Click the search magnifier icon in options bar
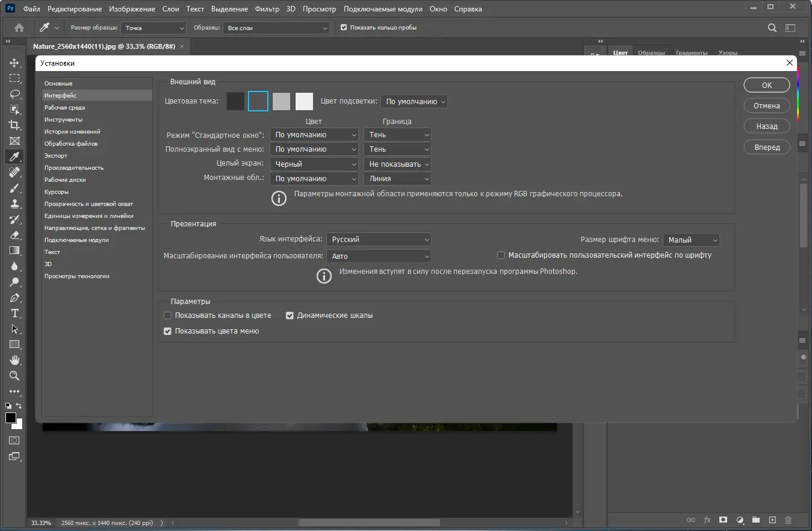This screenshot has width=812, height=531. click(x=772, y=28)
